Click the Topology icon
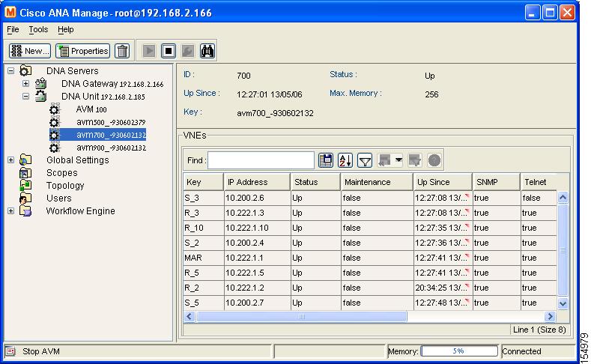Viewport: 591px width, 364px height. pos(25,186)
